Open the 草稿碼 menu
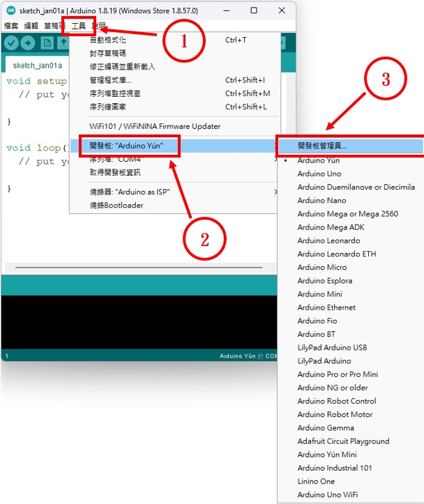The image size is (424, 504). (x=54, y=26)
